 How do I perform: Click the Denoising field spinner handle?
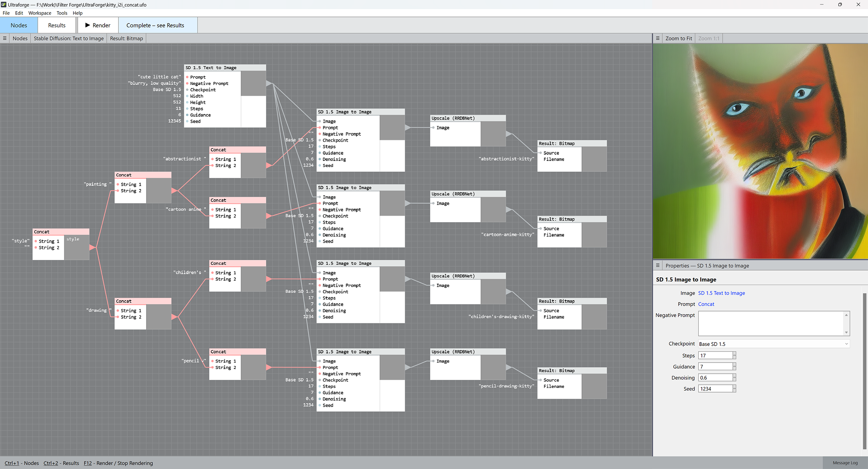click(x=734, y=378)
